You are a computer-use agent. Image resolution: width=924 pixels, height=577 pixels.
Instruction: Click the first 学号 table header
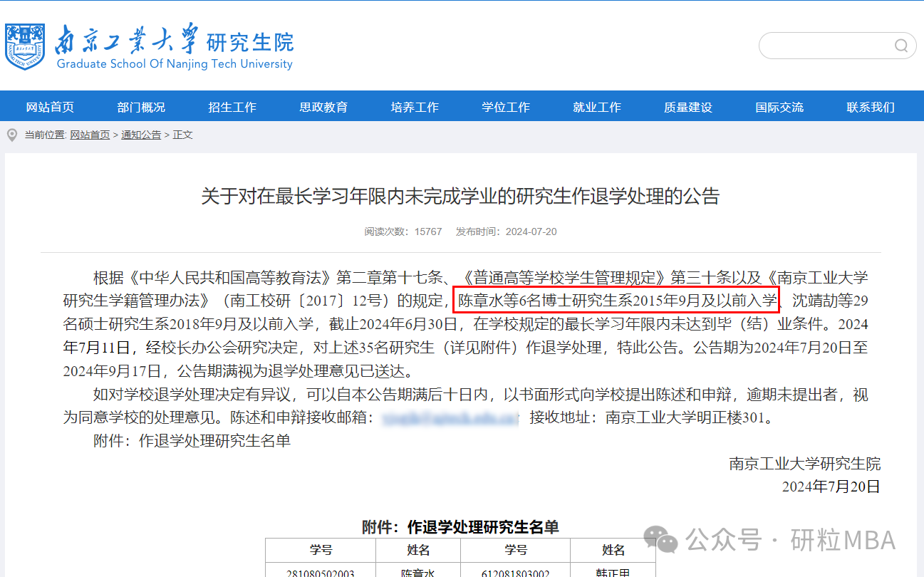[321, 550]
